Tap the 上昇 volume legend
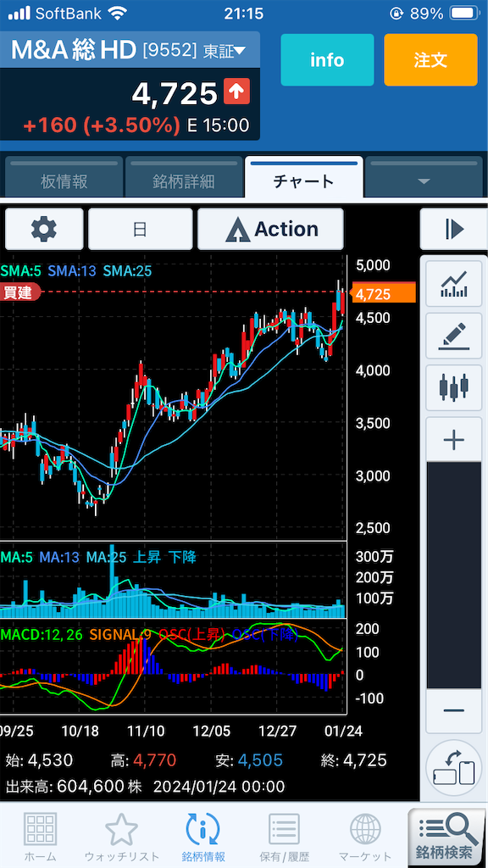The image size is (488, 868). pyautogui.click(x=146, y=557)
